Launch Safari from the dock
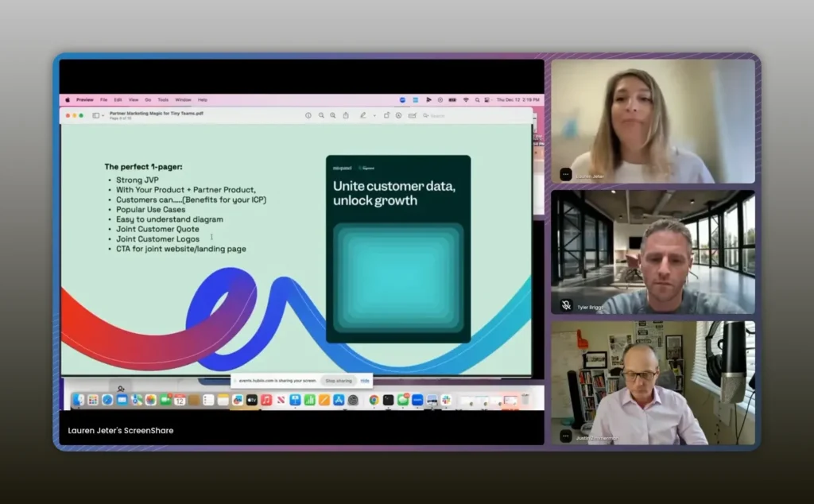 tap(107, 400)
